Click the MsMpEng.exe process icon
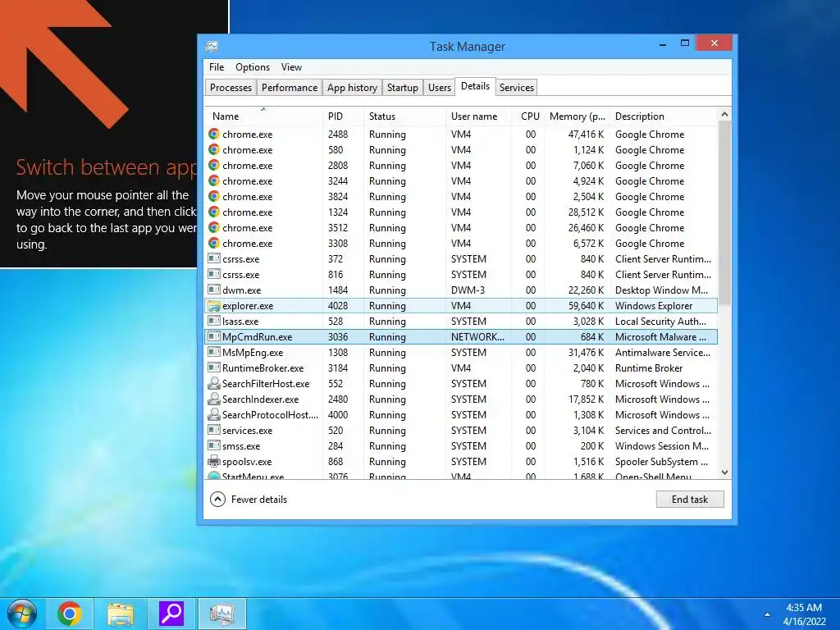 (214, 352)
